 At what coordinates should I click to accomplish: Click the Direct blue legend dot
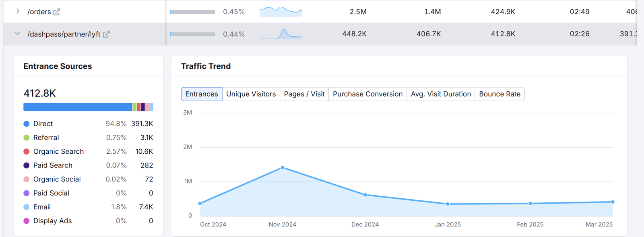(27, 124)
